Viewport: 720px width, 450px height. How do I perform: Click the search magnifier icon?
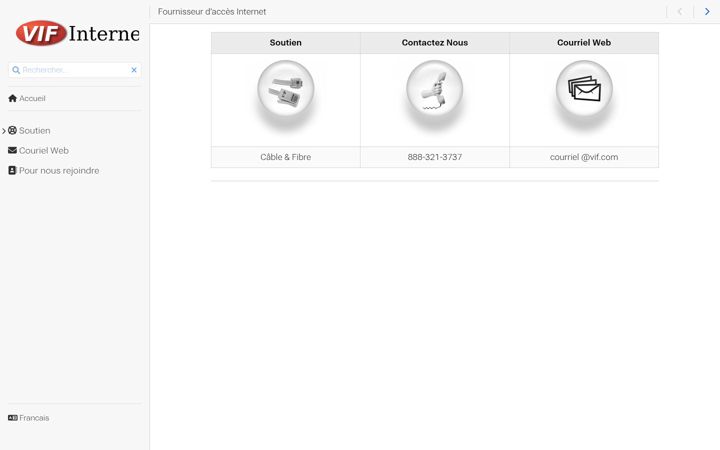[x=16, y=70]
